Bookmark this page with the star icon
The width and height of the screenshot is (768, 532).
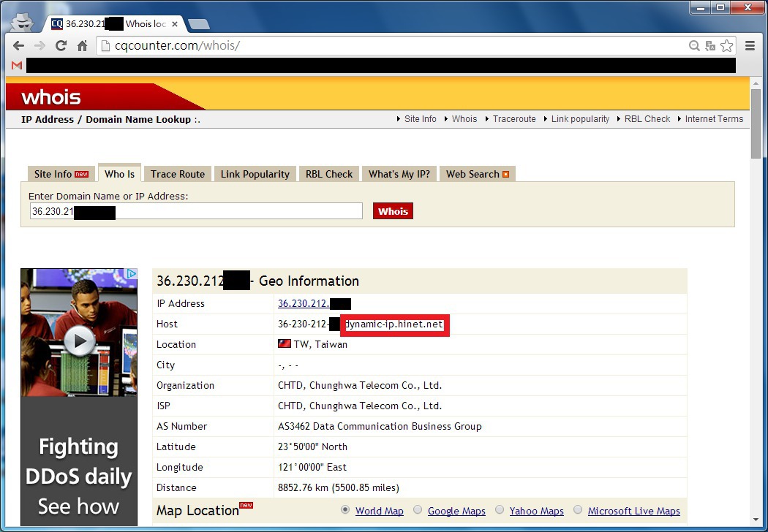point(727,45)
